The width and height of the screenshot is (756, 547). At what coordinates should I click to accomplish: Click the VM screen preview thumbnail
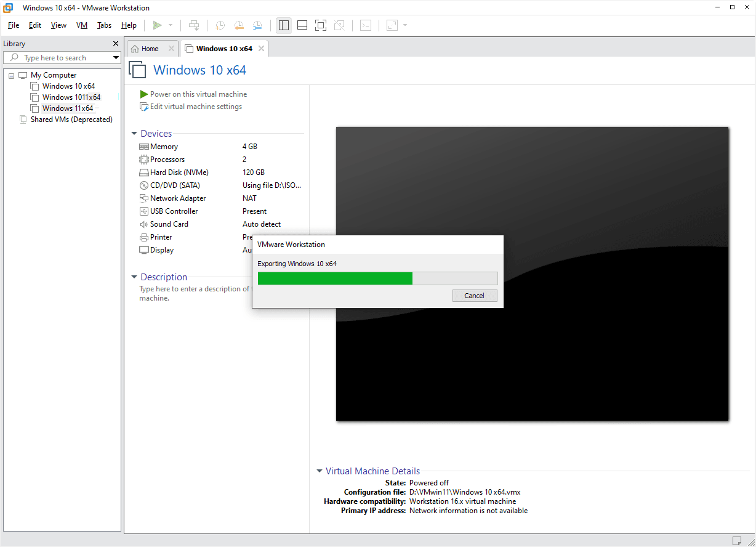click(x=532, y=273)
